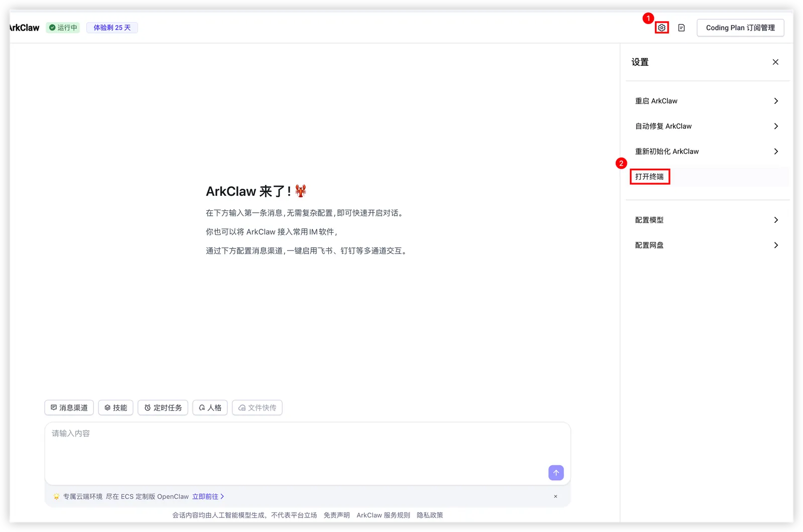Open the 人格 button
The height and width of the screenshot is (532, 803).
(x=210, y=408)
